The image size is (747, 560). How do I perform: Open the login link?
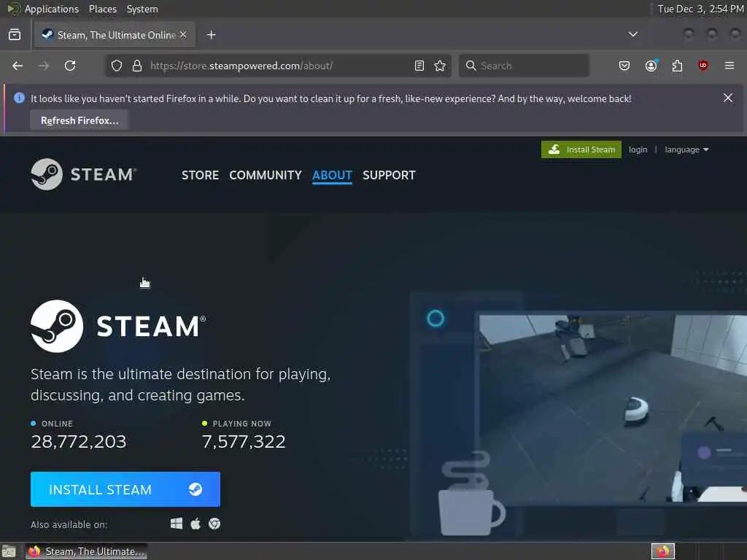[638, 149]
